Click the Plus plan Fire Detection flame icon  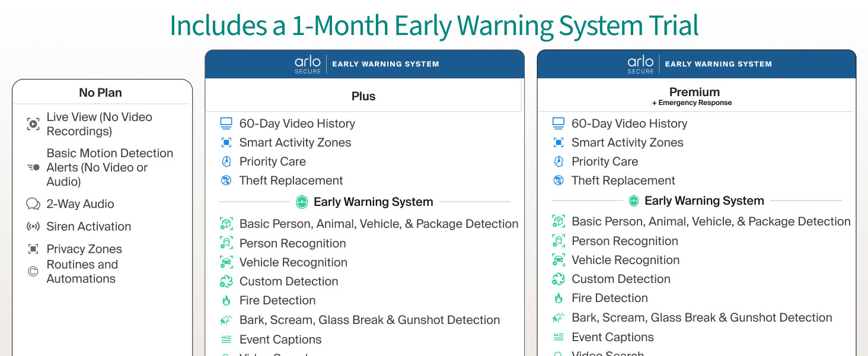[x=226, y=301]
